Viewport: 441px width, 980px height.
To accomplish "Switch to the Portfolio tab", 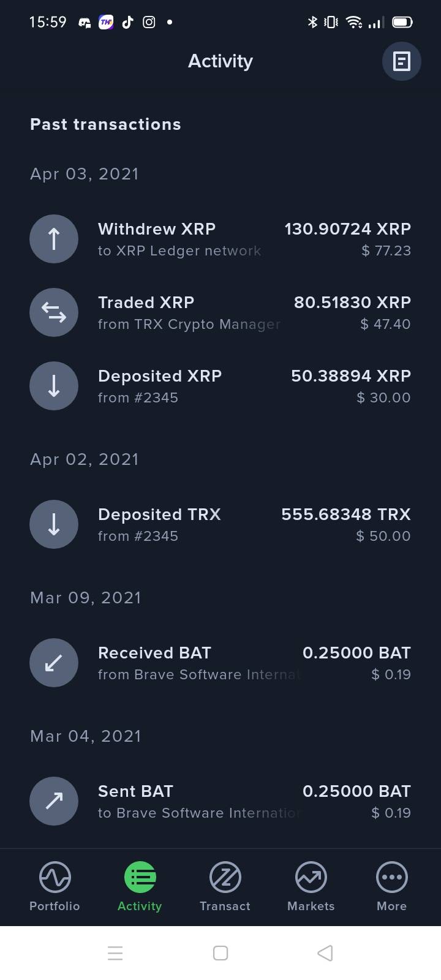I will [x=55, y=886].
